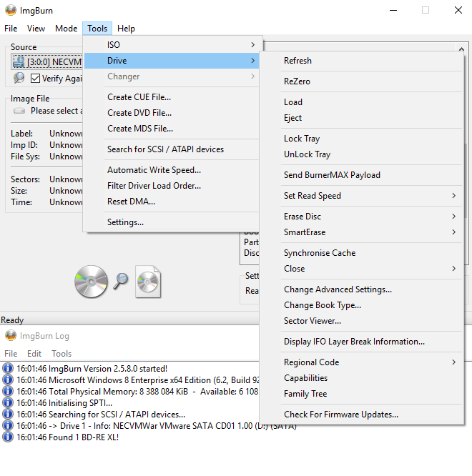The image size is (472, 476).
Task: Toggle the Verify Against checkbox
Action: [35, 79]
